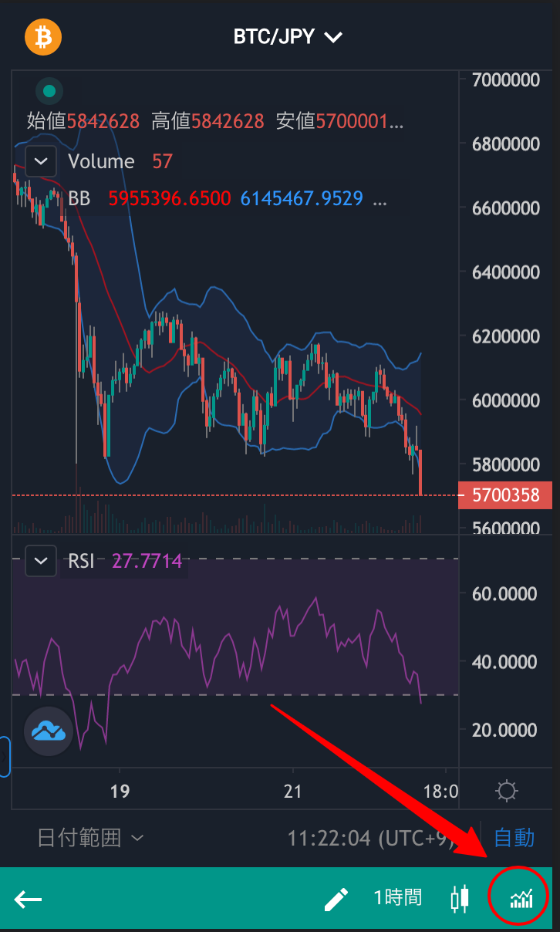Change the 1時間 timeframe interval
Image resolution: width=560 pixels, height=932 pixels.
[x=398, y=898]
